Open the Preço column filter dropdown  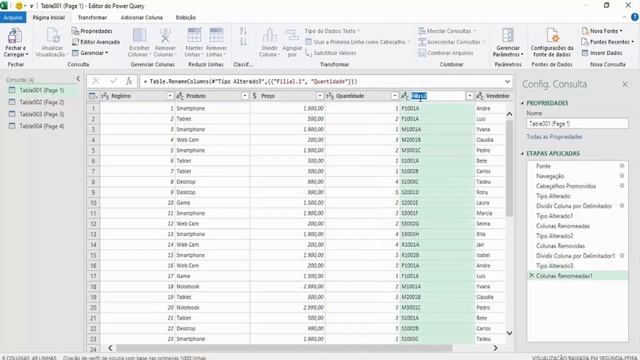click(320, 96)
